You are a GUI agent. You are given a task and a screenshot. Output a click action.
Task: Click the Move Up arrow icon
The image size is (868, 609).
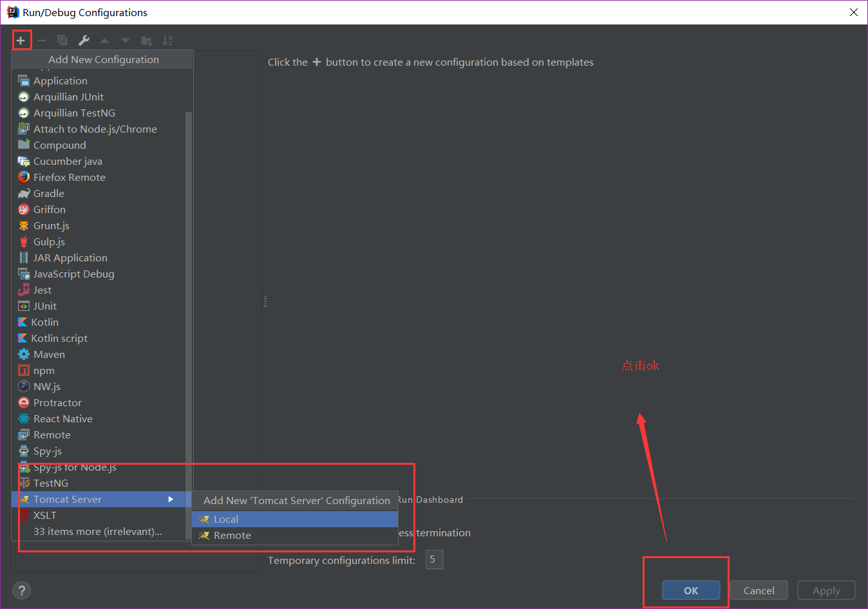(x=104, y=41)
